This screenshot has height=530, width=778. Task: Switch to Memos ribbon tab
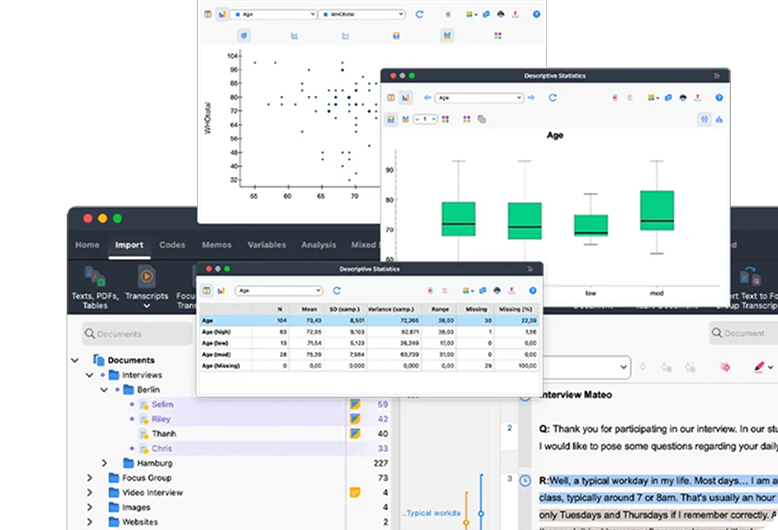[216, 245]
